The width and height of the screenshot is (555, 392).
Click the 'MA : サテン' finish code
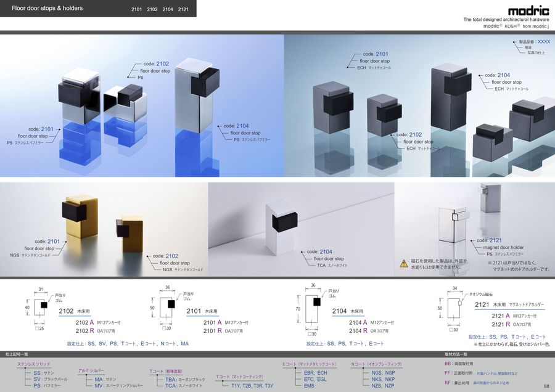105,379
